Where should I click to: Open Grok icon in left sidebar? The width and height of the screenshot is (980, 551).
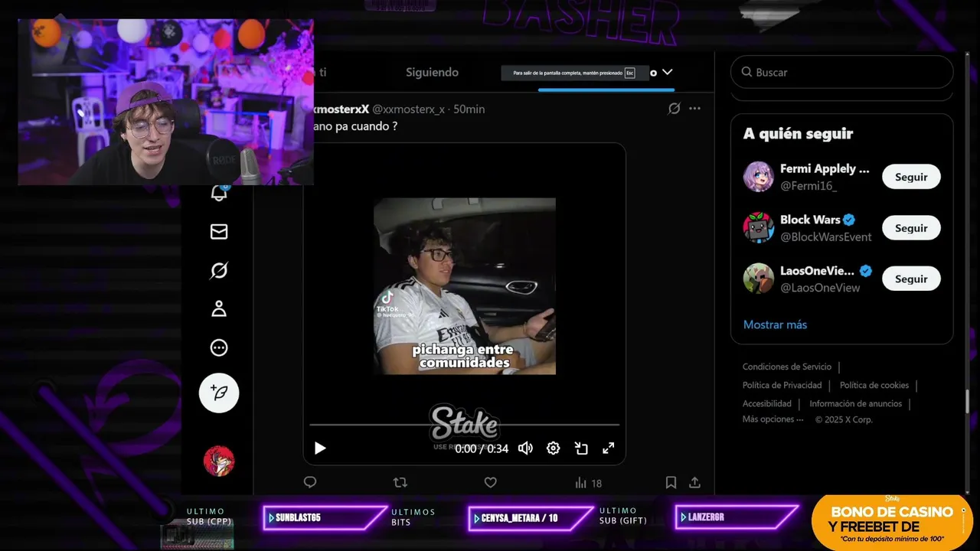(219, 270)
